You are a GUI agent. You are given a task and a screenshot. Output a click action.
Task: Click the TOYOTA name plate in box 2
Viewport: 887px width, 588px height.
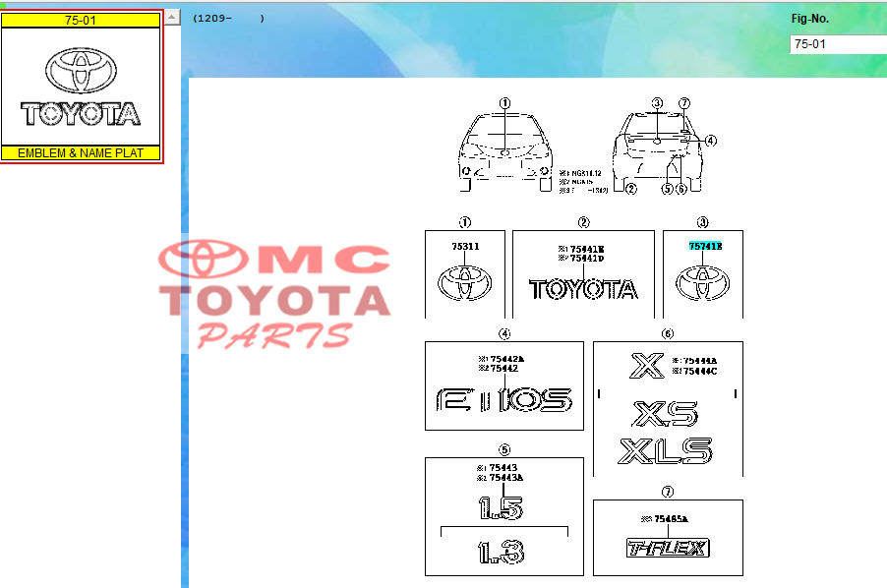(583, 289)
